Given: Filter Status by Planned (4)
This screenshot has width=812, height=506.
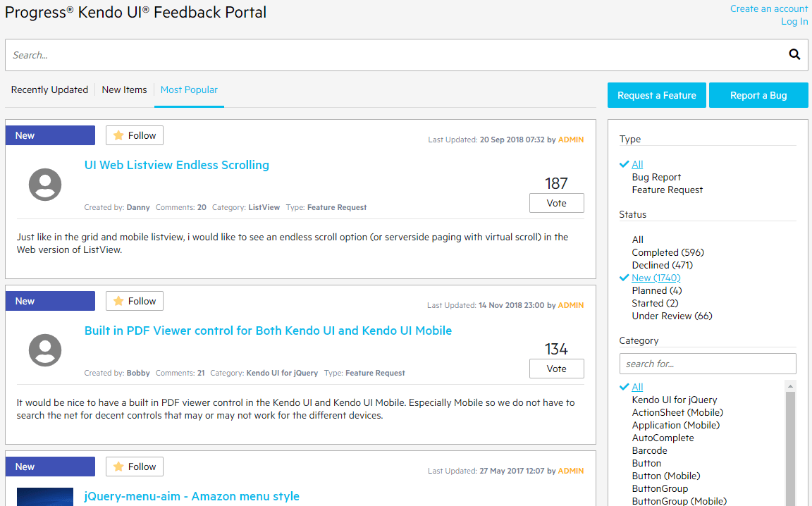Looking at the screenshot, I should pos(657,290).
